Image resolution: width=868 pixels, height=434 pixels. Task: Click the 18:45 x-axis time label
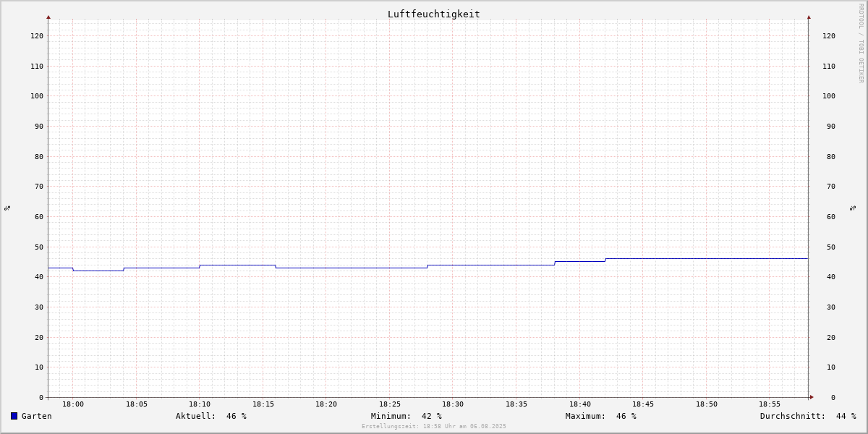(643, 404)
